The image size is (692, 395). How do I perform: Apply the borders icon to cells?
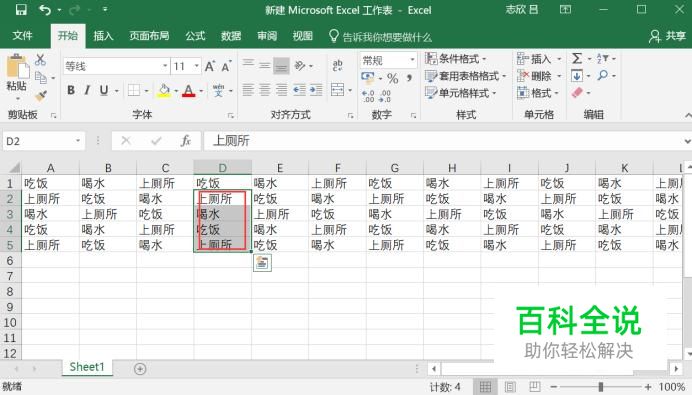tap(134, 90)
